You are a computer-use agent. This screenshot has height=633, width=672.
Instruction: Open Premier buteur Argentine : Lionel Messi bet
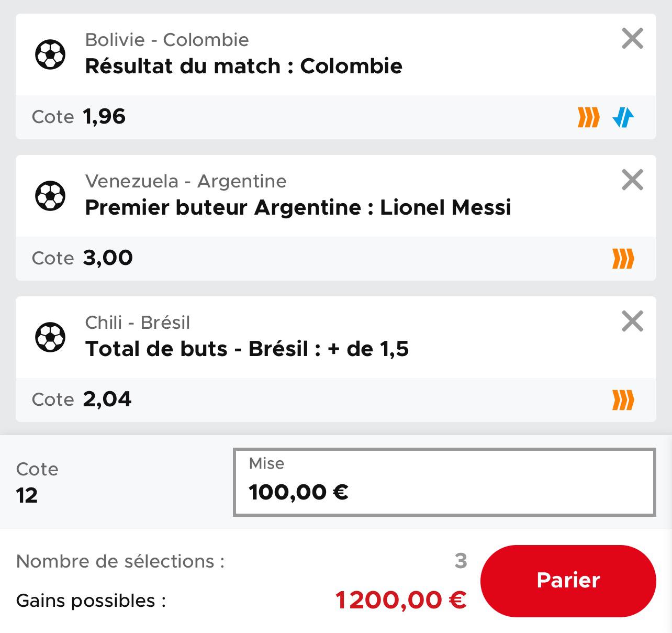pos(298,208)
